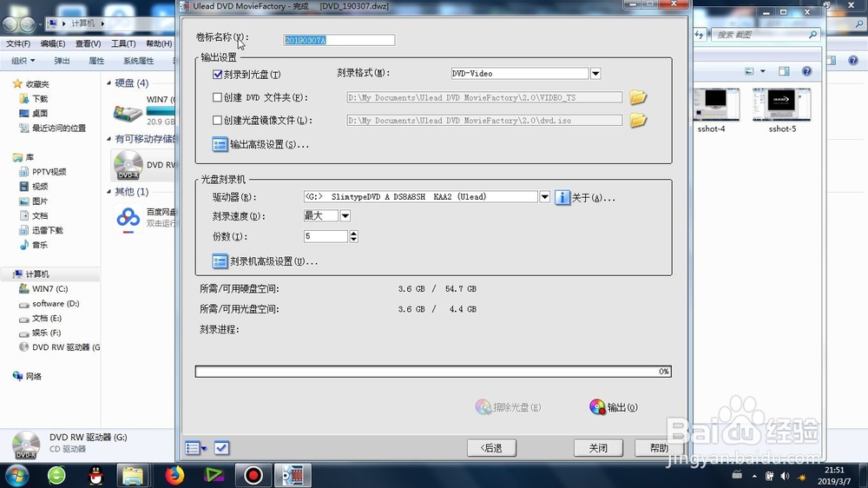This screenshot has width=868, height=488.
Task: Select WIN7 (C:) in navigation tree
Action: tap(49, 288)
